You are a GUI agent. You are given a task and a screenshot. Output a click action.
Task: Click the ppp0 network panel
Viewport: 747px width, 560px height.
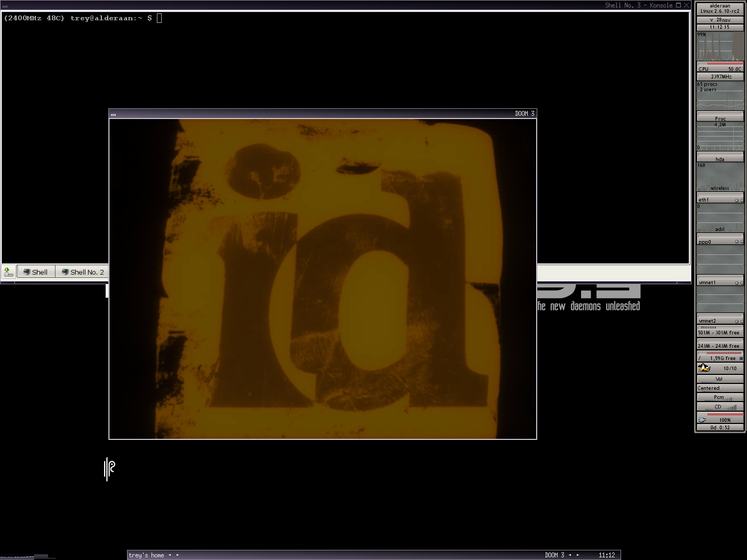[720, 239]
